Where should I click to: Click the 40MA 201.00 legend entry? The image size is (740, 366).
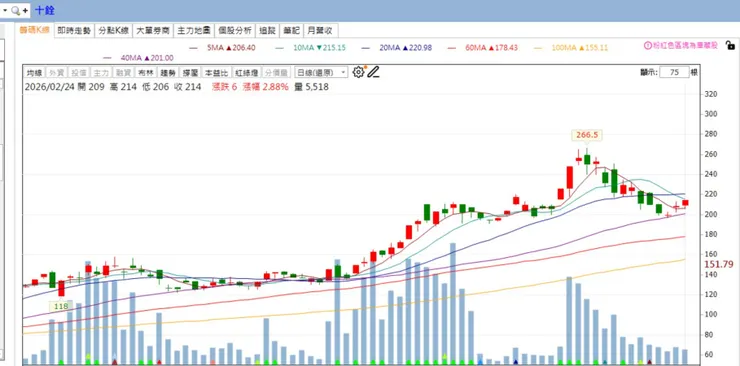click(138, 58)
